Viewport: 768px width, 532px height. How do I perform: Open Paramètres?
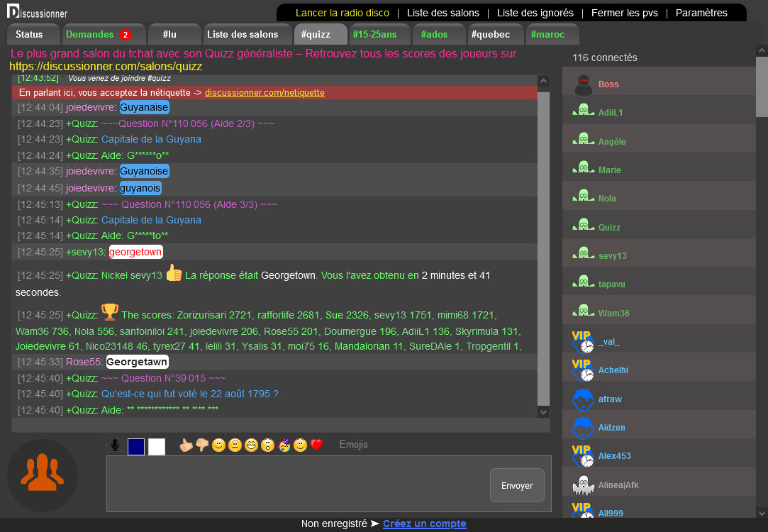(x=701, y=13)
